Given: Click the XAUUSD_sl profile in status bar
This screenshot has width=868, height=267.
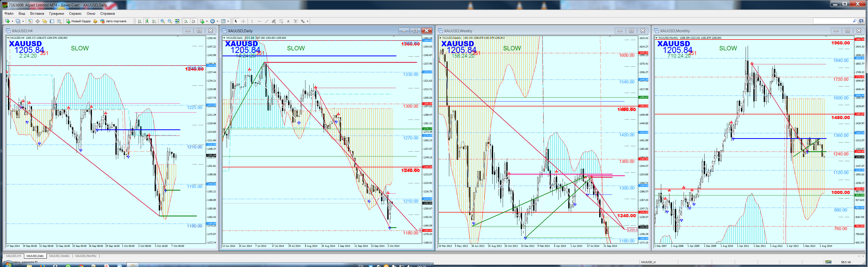Looking at the screenshot, I should [648, 262].
